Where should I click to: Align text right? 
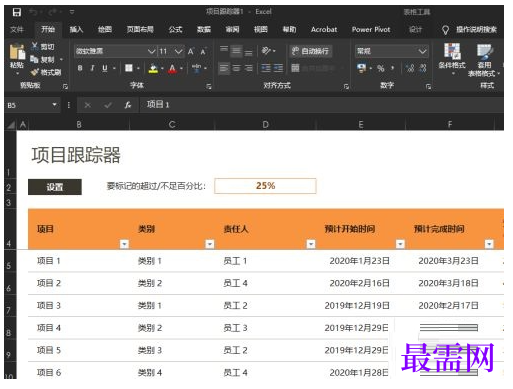(x=248, y=68)
